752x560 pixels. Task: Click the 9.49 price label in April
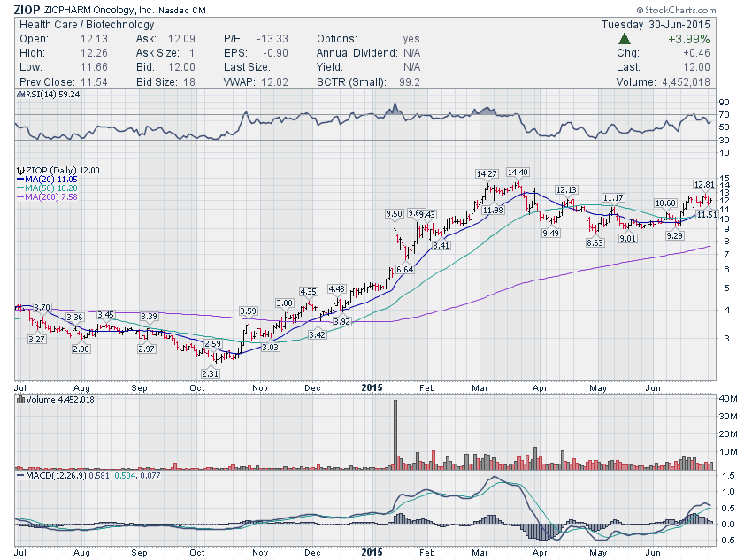tap(550, 233)
